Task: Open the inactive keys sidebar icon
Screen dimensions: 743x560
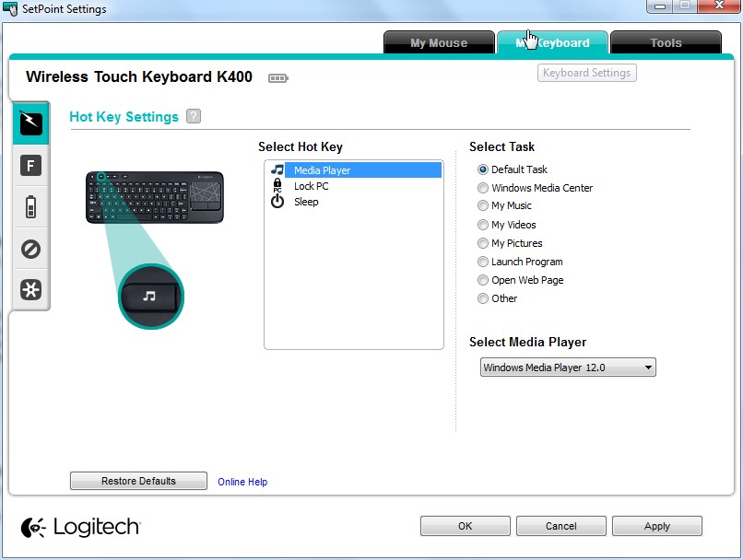Action: [x=30, y=249]
